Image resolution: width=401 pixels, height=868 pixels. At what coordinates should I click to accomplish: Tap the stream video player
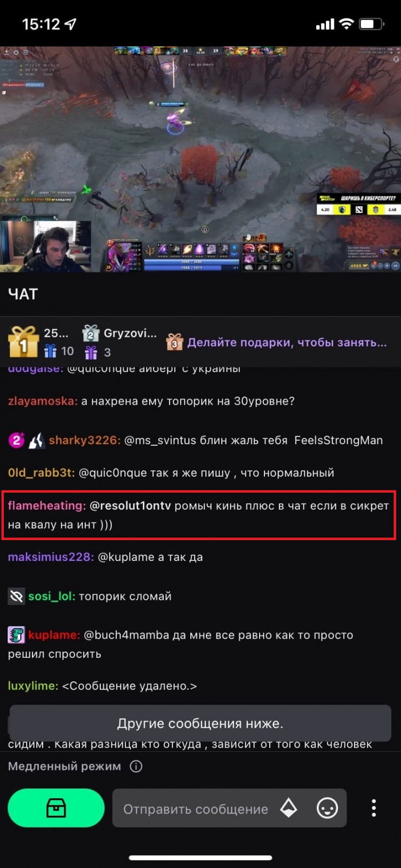[200, 159]
